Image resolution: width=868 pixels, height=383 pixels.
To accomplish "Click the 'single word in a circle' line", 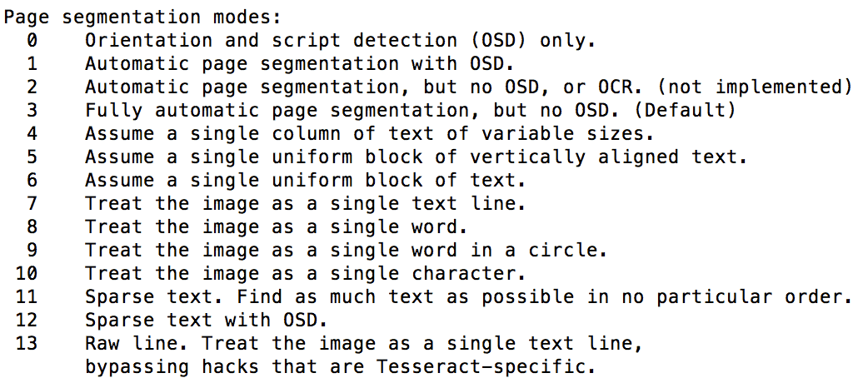I will tap(347, 250).
